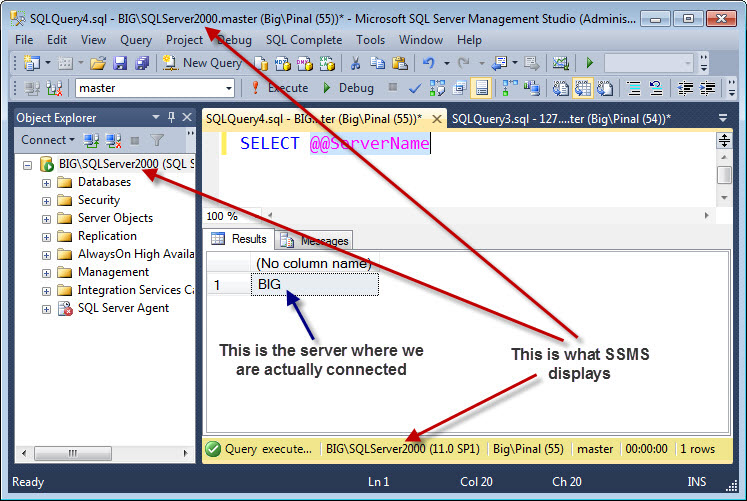Collapse the BIG\SQLServer2000 server node
This screenshot has height=501, width=747.
click(28, 165)
